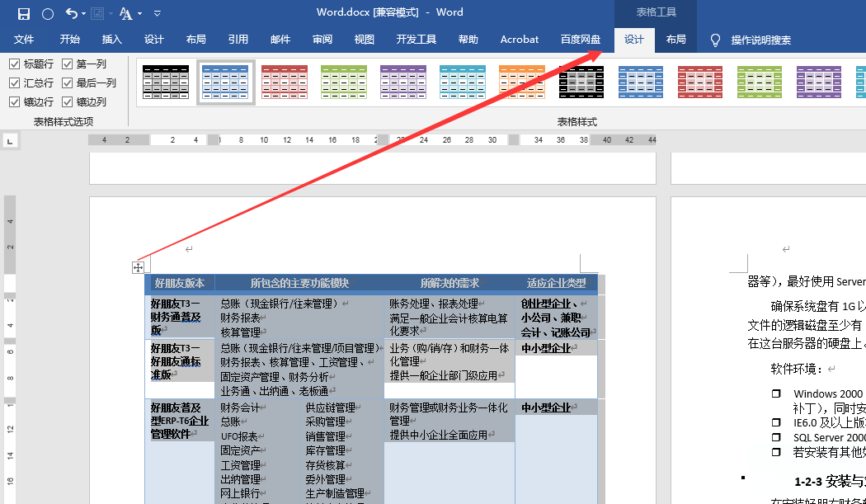Viewport: 866px width, 504px height.
Task: Click the text 固定资产管理、财务分析
Action: click(275, 376)
